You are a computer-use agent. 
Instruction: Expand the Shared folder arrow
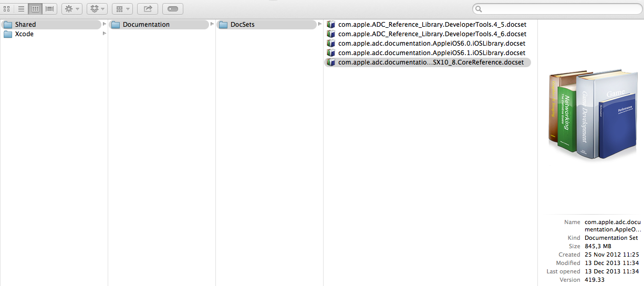click(x=105, y=24)
